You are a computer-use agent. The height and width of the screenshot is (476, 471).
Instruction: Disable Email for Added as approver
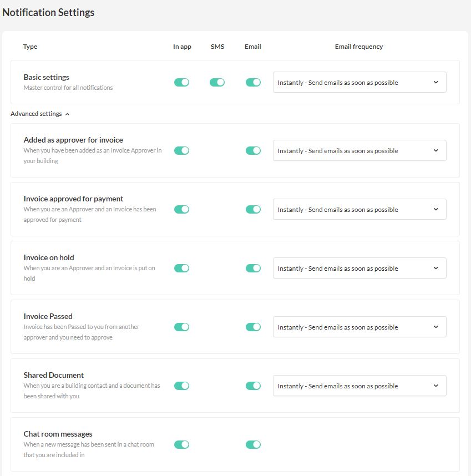253,150
